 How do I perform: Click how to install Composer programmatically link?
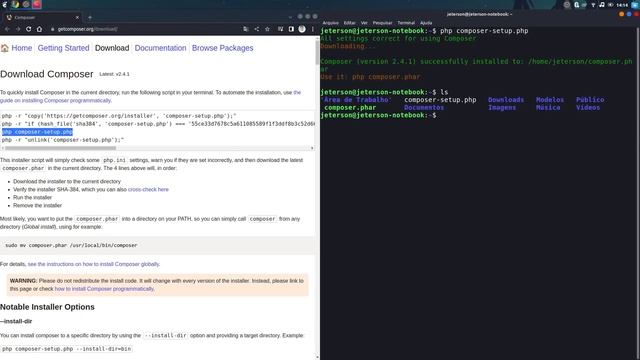(x=104, y=289)
